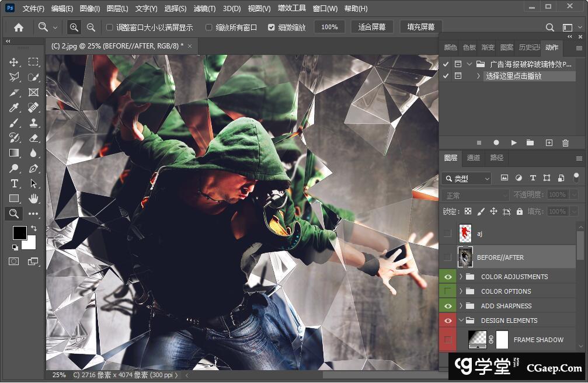Screen dimensions: 588x383
Task: Expand the ADD SHARPNESS layer group
Action: pyautogui.click(x=461, y=306)
